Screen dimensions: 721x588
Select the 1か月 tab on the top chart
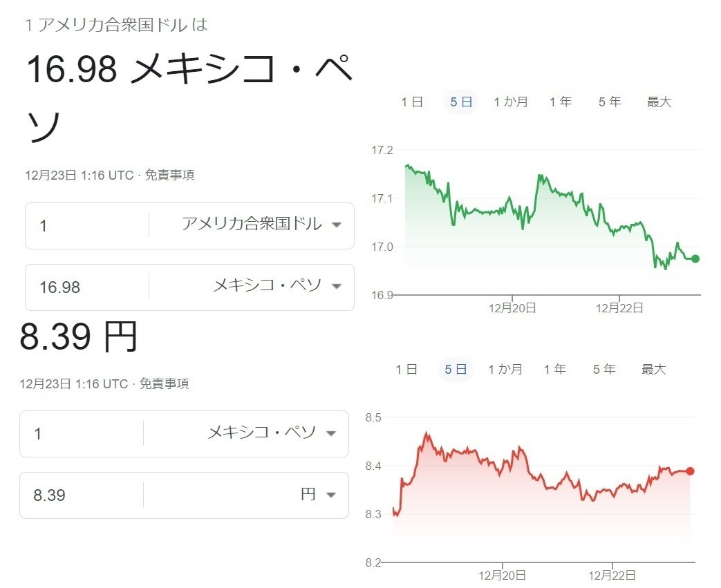point(510,101)
